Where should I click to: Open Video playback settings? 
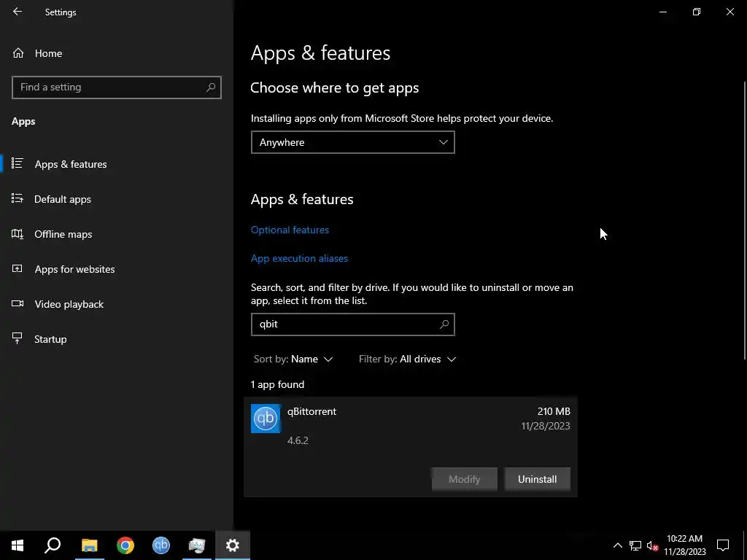(69, 304)
